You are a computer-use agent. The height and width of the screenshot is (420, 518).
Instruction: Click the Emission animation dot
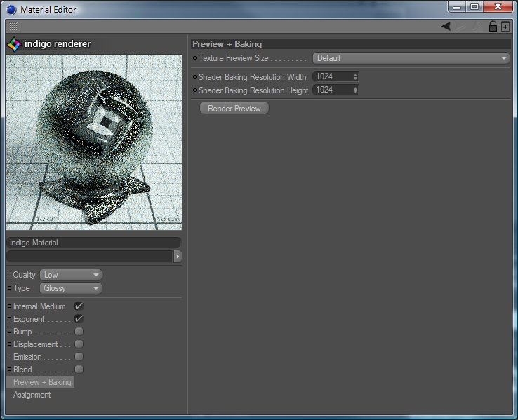click(x=10, y=357)
